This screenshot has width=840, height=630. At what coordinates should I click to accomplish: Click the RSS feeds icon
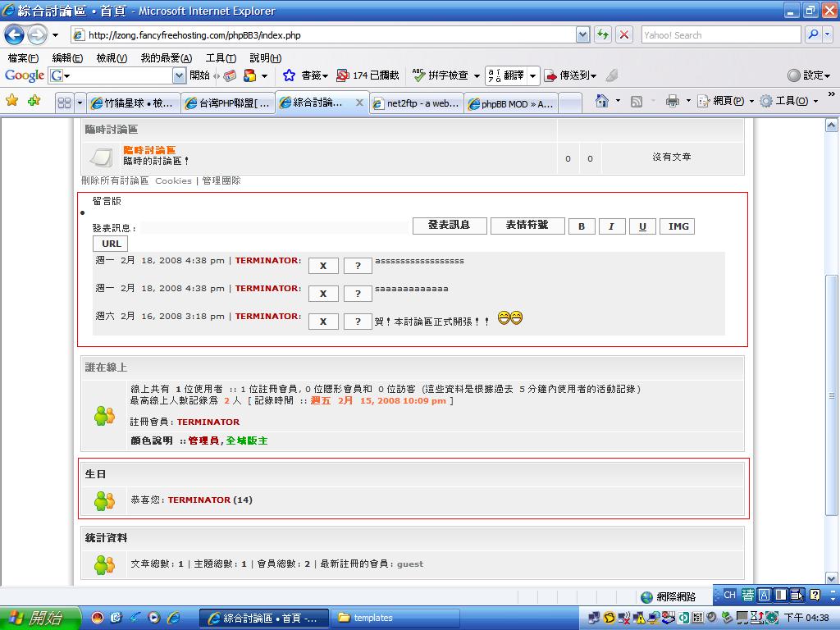pos(636,101)
